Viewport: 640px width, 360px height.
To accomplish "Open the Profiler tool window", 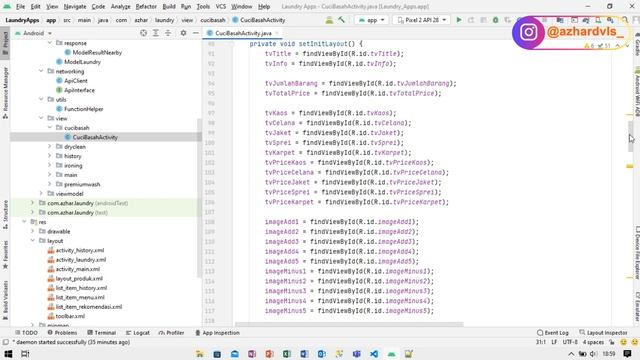I will pyautogui.click(x=171, y=333).
